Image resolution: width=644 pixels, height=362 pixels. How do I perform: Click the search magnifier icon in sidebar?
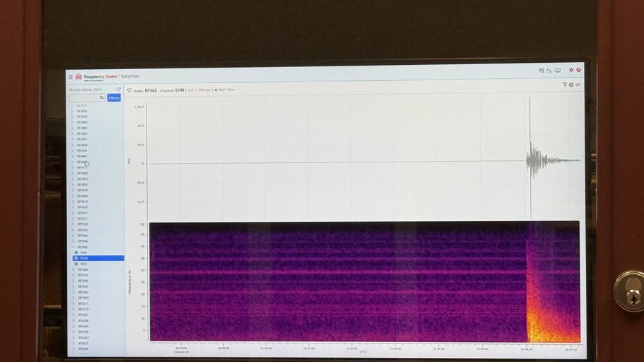102,97
